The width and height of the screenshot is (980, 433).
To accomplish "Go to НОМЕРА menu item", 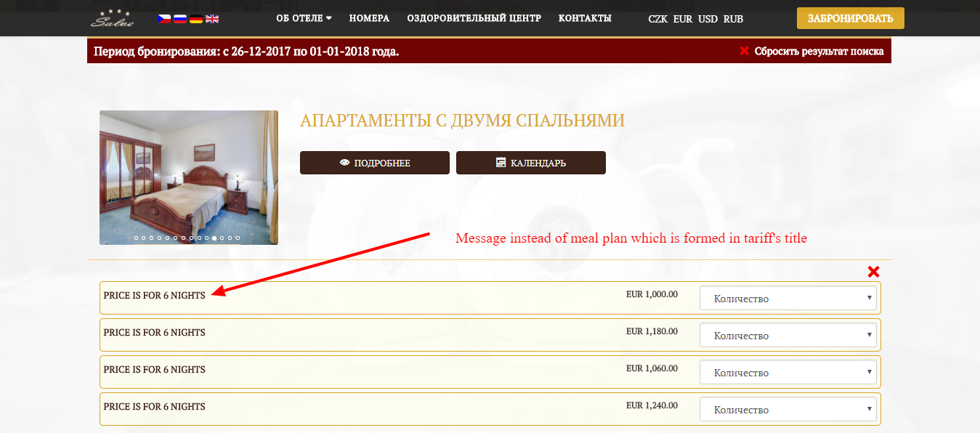I will click(x=369, y=18).
